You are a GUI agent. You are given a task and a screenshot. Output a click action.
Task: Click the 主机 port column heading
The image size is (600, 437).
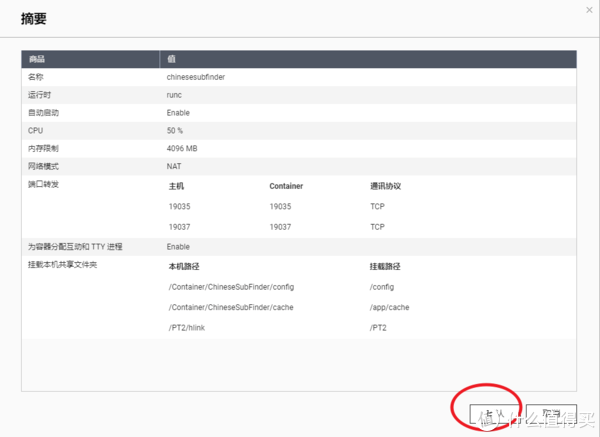(176, 186)
